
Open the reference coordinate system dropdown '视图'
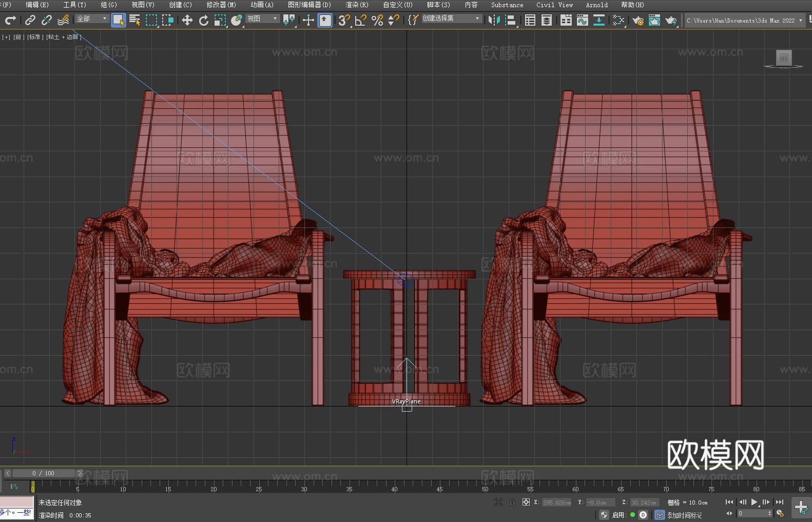(x=263, y=19)
